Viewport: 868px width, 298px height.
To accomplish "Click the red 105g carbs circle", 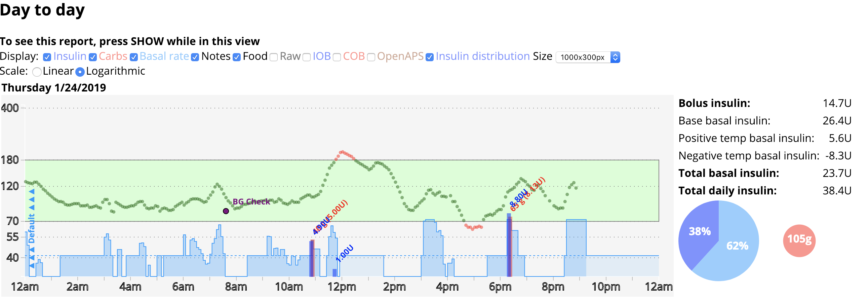I will pyautogui.click(x=799, y=241).
